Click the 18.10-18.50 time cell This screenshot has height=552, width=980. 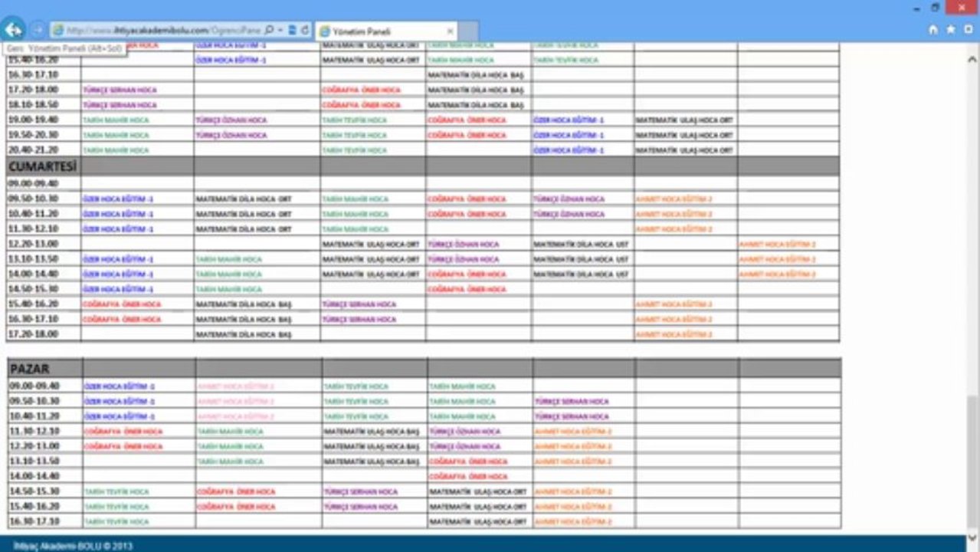[44, 105]
